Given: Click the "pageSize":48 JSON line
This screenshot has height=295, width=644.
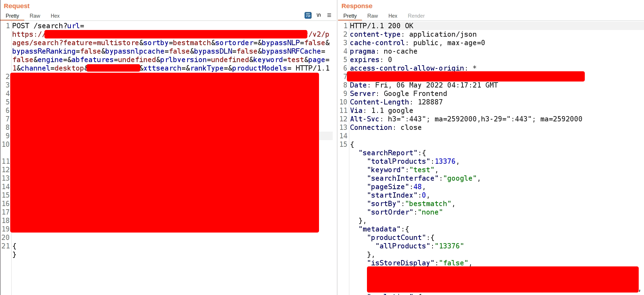Looking at the screenshot, I should 397,187.
